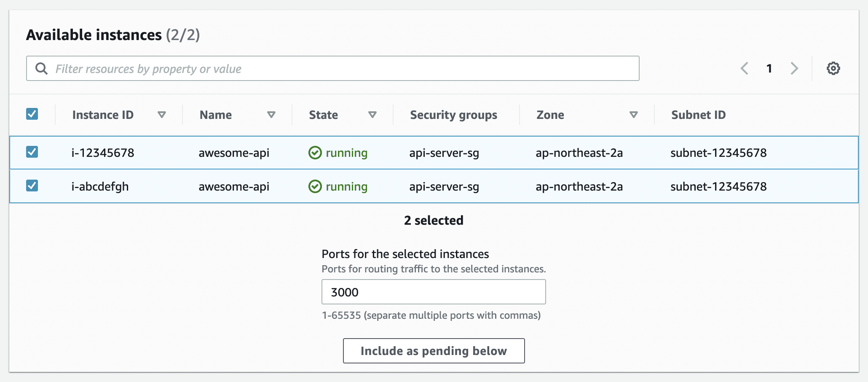The height and width of the screenshot is (382, 868).
Task: Click instance ID i-12345678
Action: pos(103,153)
